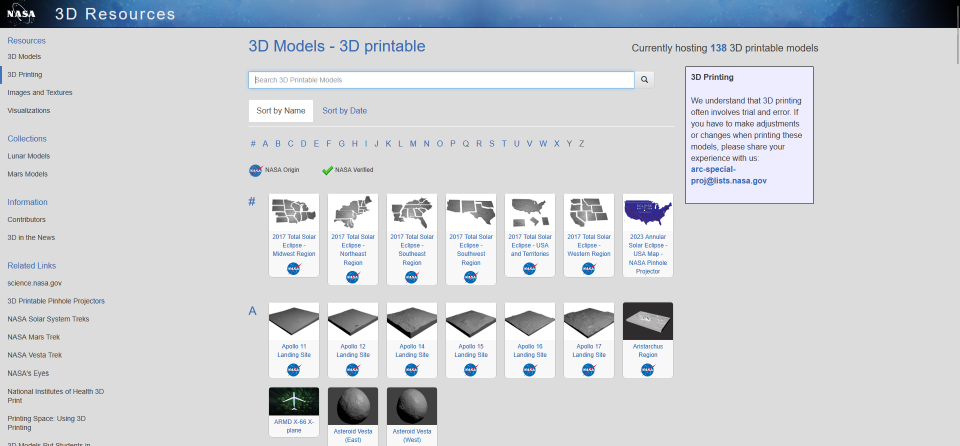Open ARMD X-66 X-plane thumbnail
The height and width of the screenshot is (446, 960).
coord(294,401)
